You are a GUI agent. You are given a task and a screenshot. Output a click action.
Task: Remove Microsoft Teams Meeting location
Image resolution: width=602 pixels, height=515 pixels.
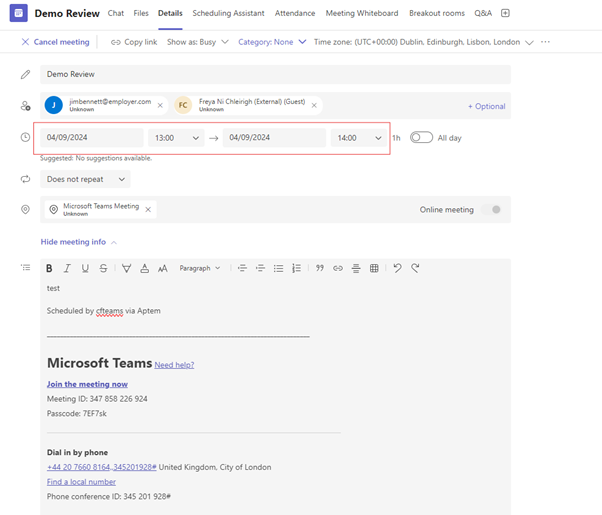148,209
